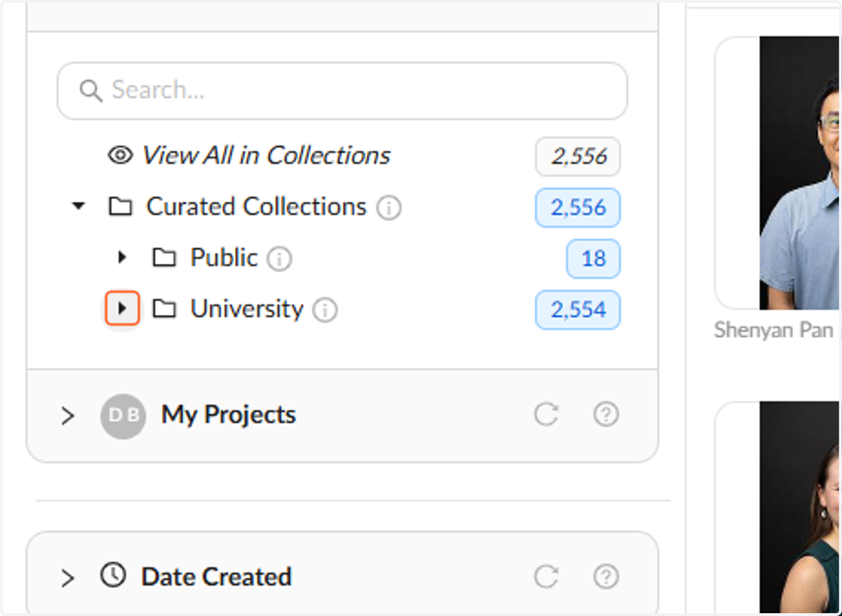Viewport: 842px width, 616px height.
Task: Click the DB avatar in My Projects
Action: [x=123, y=415]
